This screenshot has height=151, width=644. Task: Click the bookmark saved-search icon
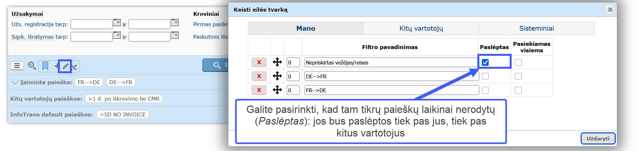tap(45, 66)
